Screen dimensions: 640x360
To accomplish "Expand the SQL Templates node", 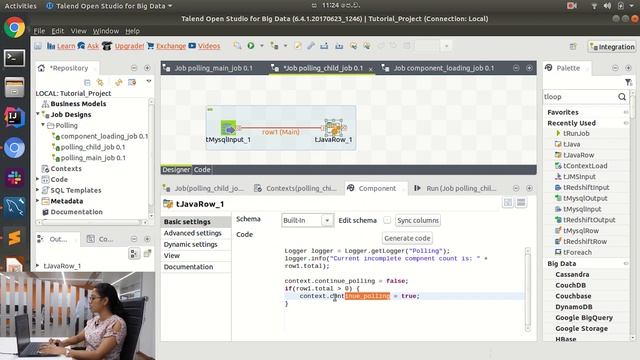I will pos(38,190).
